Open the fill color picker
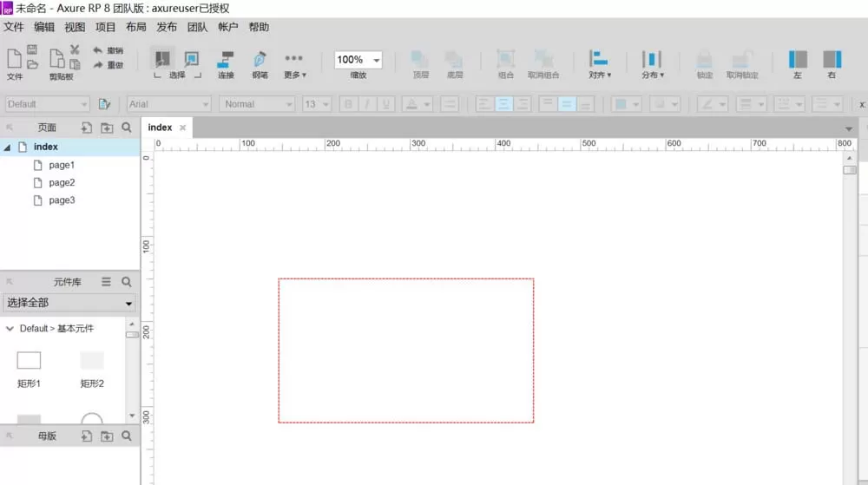Image resolution: width=868 pixels, height=485 pixels. 627,104
